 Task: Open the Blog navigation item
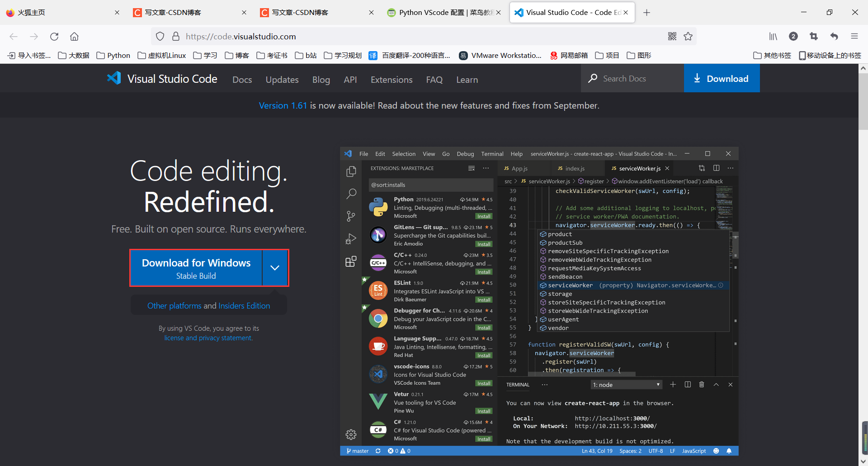[321, 80]
